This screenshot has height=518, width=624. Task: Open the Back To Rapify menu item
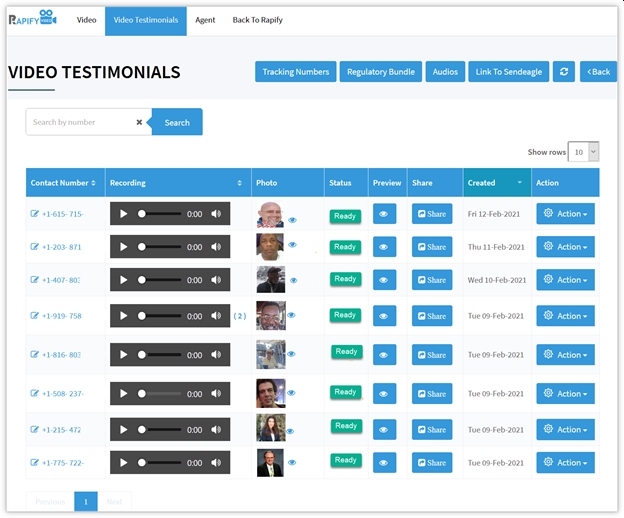point(257,20)
